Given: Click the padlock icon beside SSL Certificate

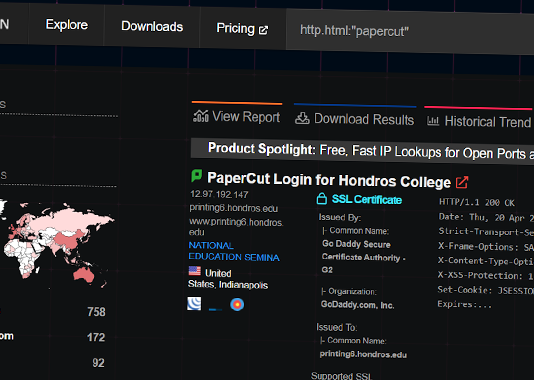Looking at the screenshot, I should pos(322,198).
